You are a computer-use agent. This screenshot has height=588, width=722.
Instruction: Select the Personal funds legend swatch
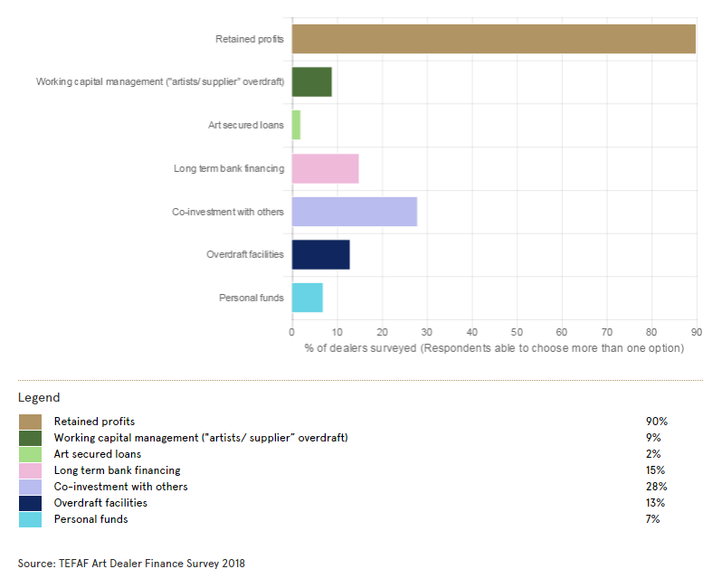tap(30, 519)
